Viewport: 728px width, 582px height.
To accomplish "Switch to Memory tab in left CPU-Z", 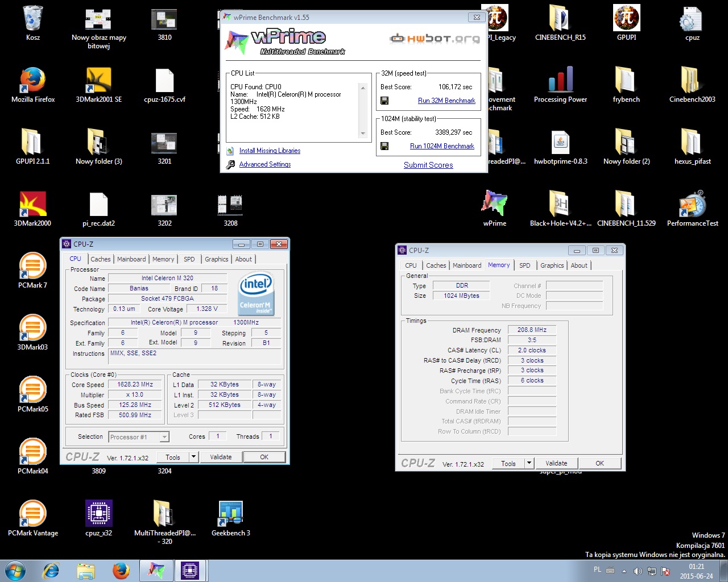I will (163, 259).
